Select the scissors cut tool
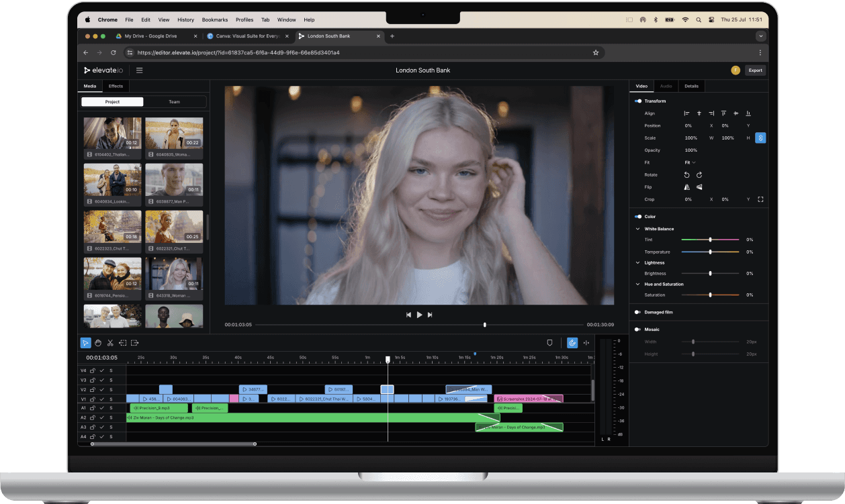Screen dimensions: 845x504 click(x=110, y=343)
